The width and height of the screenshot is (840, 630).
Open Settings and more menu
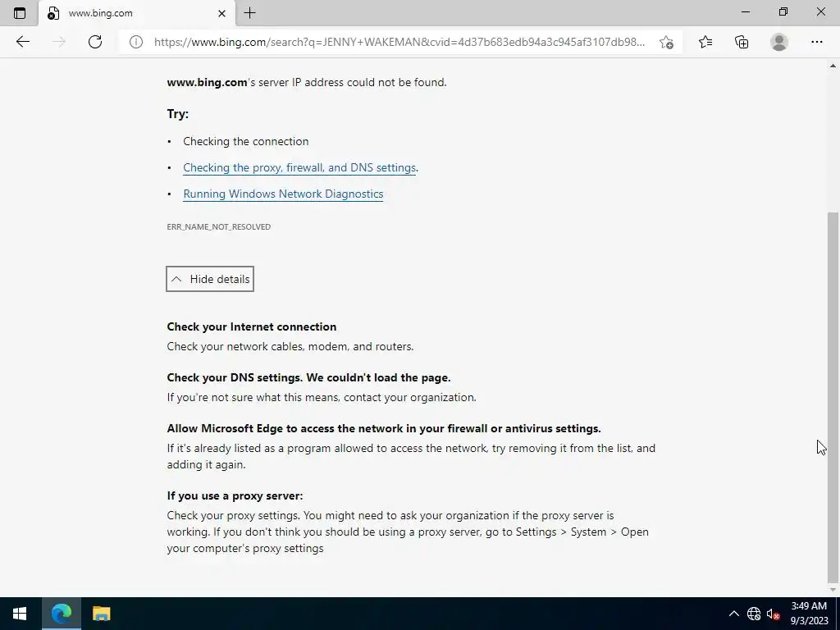click(816, 42)
